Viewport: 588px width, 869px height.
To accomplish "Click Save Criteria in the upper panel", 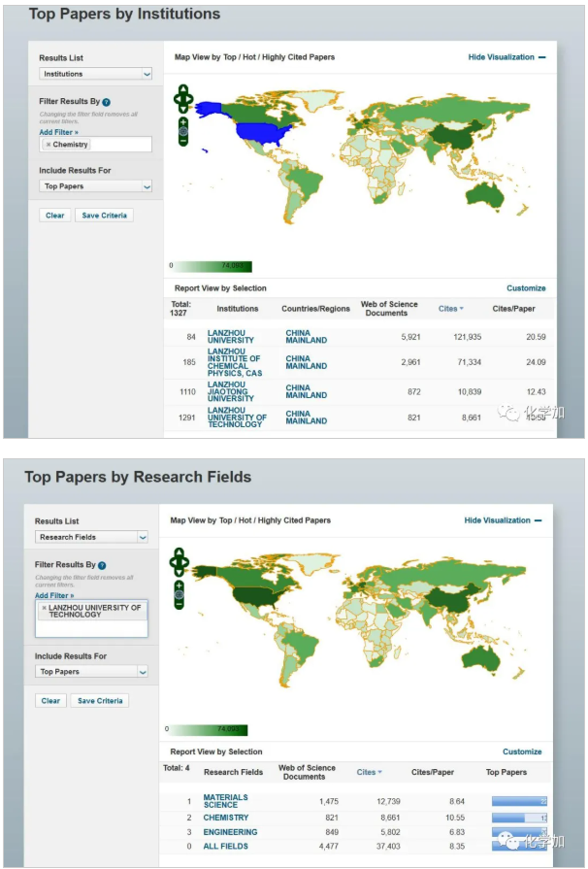I will pos(104,216).
